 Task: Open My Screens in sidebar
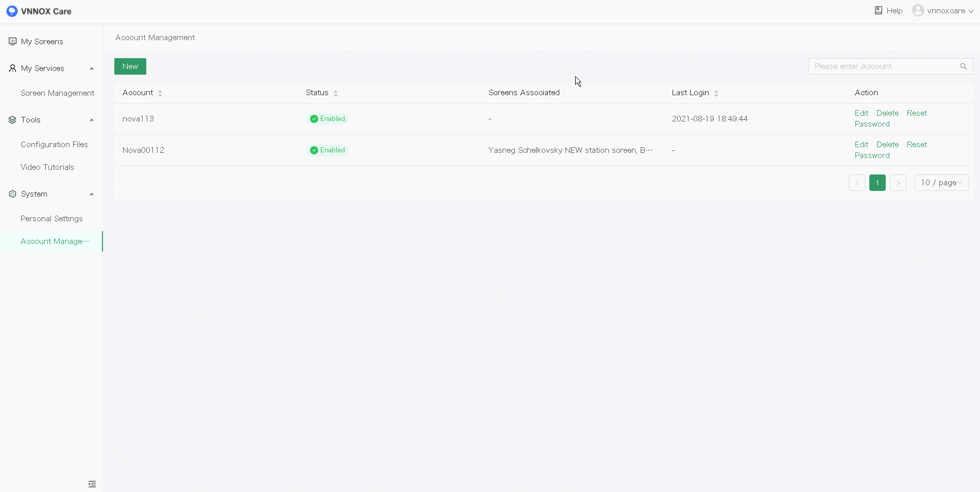[42, 42]
